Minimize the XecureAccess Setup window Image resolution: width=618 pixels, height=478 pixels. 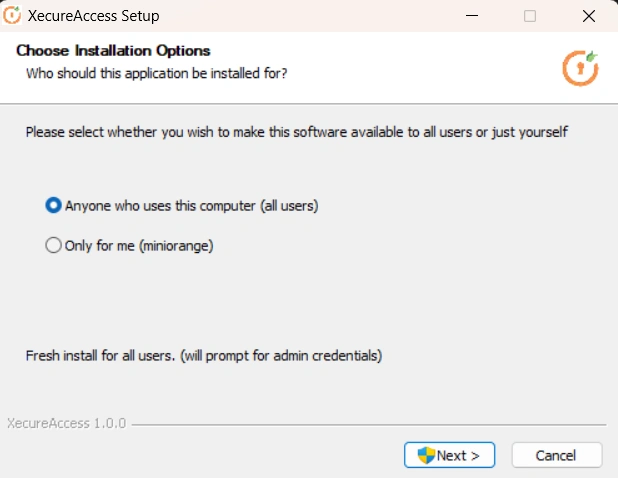pyautogui.click(x=472, y=16)
